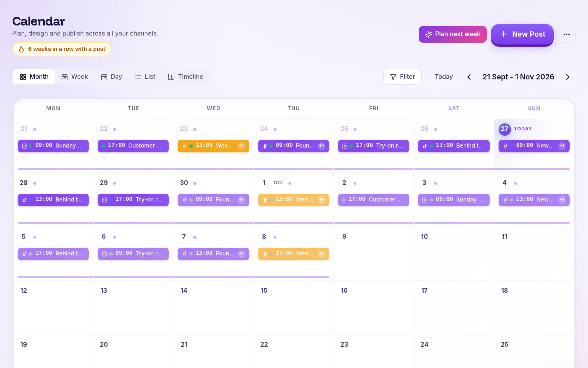588x368 pixels.
Task: Click the +1 badge on today's post
Action: tap(562, 146)
